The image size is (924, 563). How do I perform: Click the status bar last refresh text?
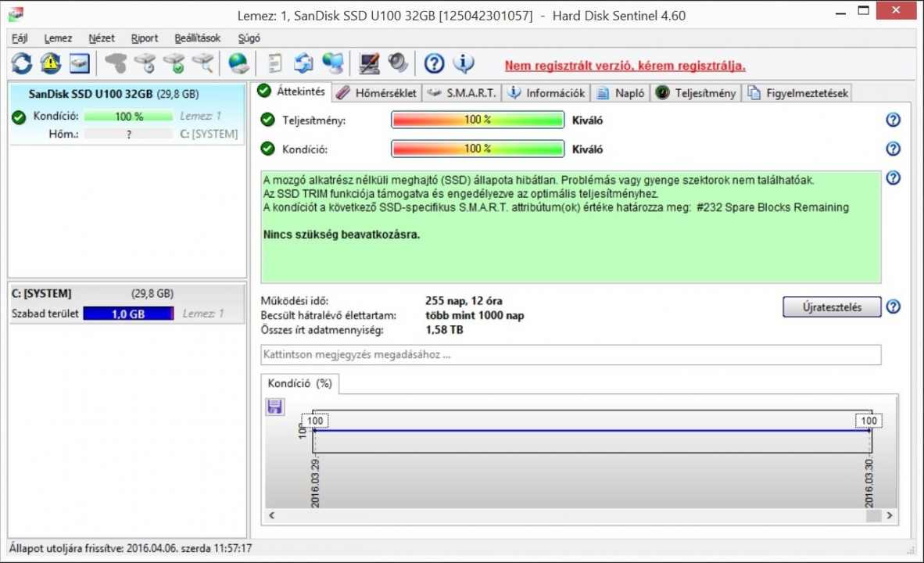tap(131, 548)
